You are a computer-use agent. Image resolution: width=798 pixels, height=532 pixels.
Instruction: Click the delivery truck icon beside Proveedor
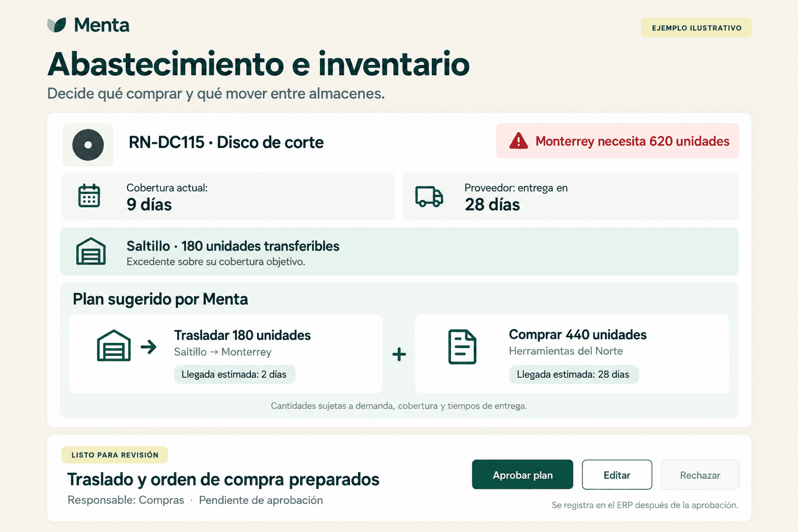click(429, 196)
